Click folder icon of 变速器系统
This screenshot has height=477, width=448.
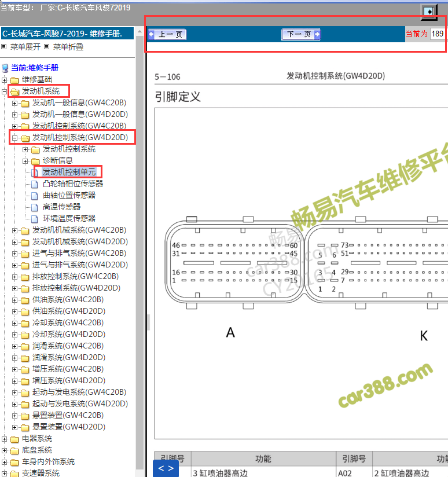click(x=14, y=474)
